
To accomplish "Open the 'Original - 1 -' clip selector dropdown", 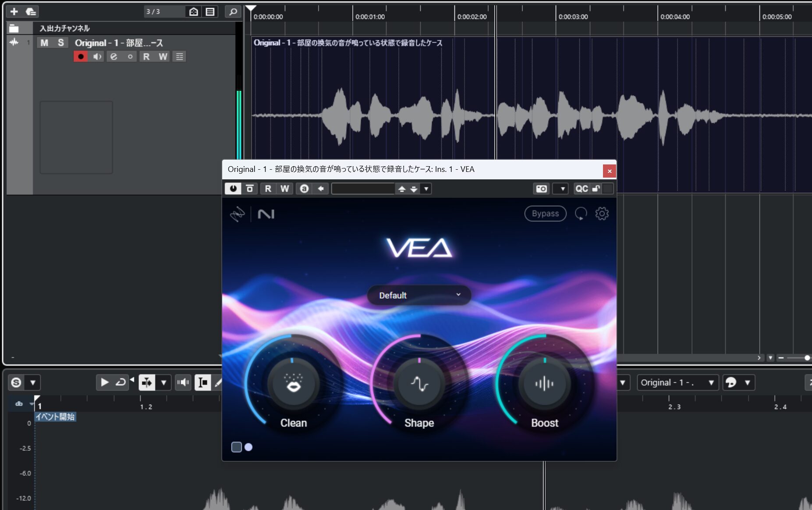I will [677, 382].
